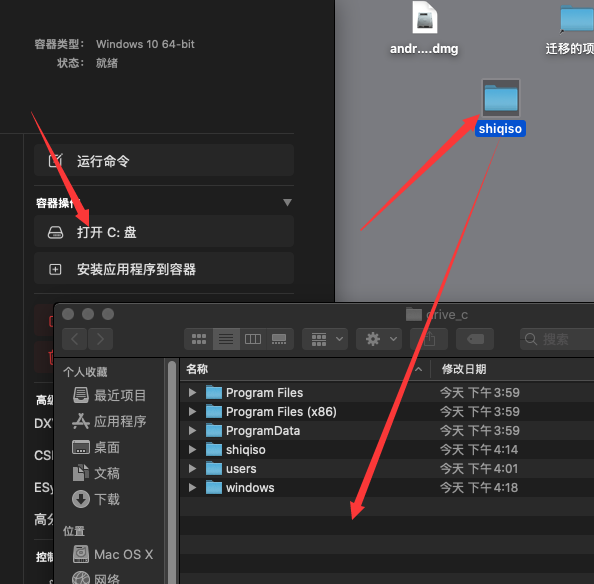Viewport: 594px width, 584px height.
Task: Go back in Finder history
Action: pos(75,339)
